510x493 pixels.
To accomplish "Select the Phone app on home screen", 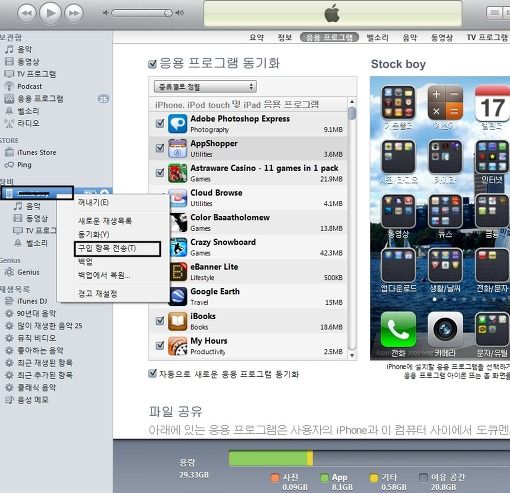I will [398, 329].
